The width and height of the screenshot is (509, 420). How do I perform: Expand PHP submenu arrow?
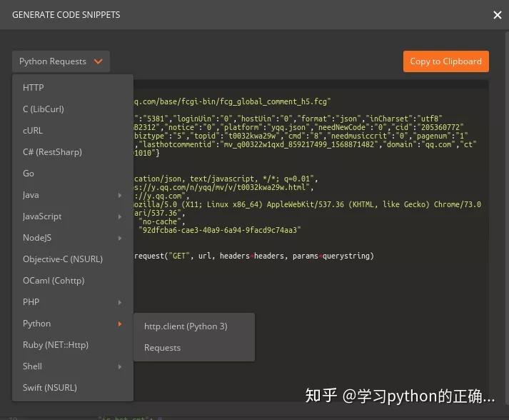(x=120, y=302)
